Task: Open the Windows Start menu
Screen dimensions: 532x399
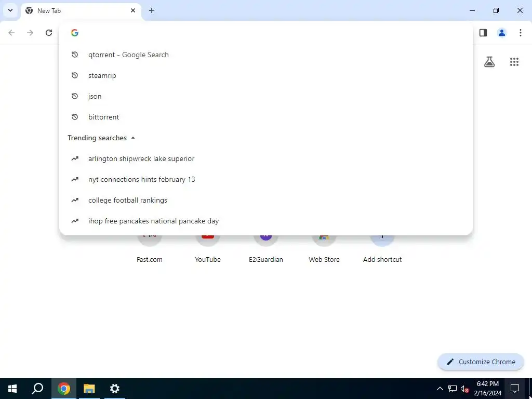Action: click(x=12, y=389)
